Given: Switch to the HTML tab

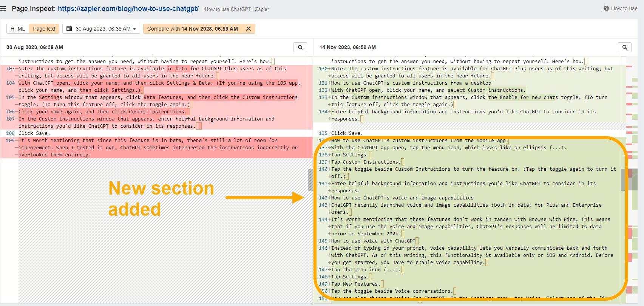Looking at the screenshot, I should 18,29.
